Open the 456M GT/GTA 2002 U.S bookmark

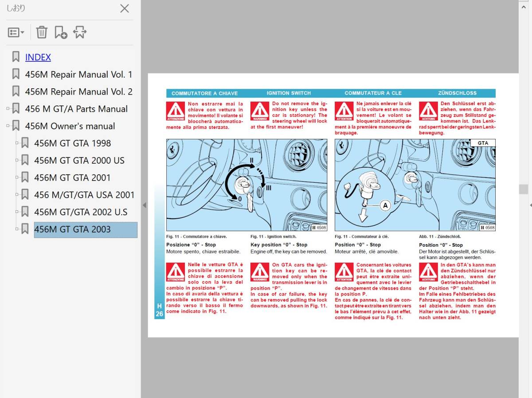pyautogui.click(x=81, y=212)
